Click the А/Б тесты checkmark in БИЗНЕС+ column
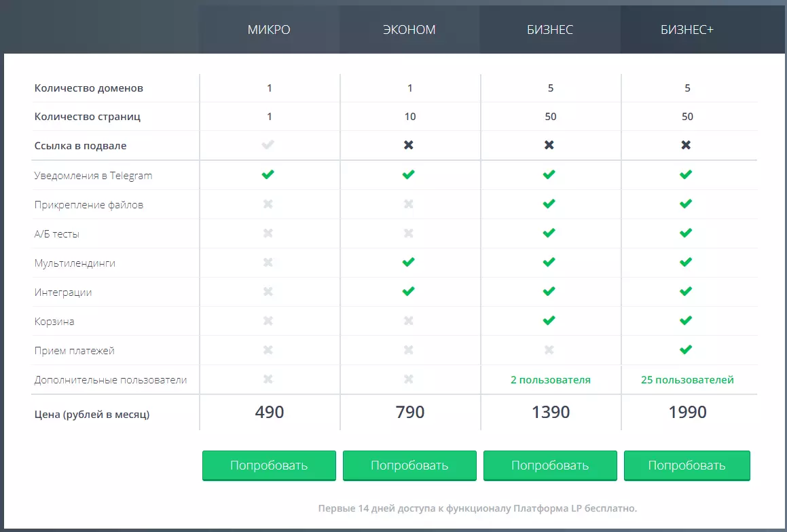Screen dimensions: 787x532 686,233
